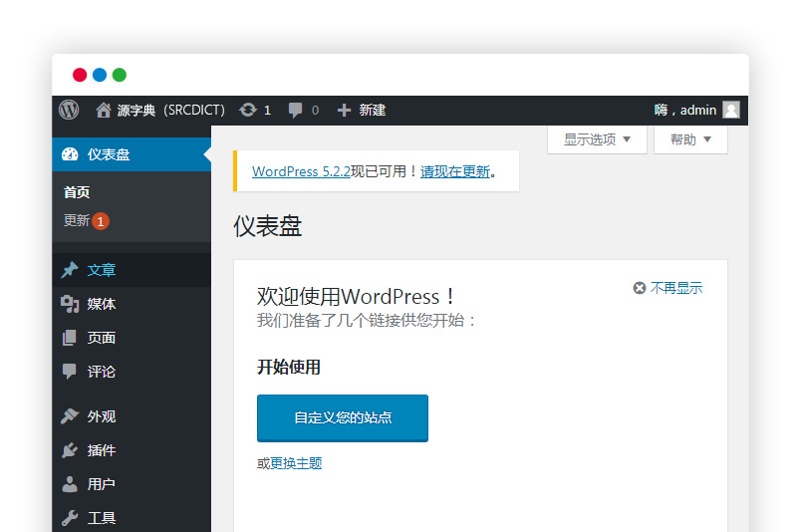Click the admin avatar image
This screenshot has height=532, width=797.
click(731, 110)
